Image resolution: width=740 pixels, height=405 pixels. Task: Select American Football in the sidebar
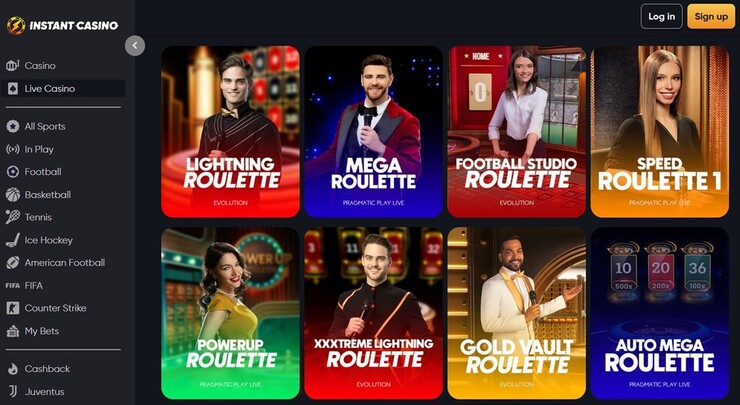(x=63, y=263)
